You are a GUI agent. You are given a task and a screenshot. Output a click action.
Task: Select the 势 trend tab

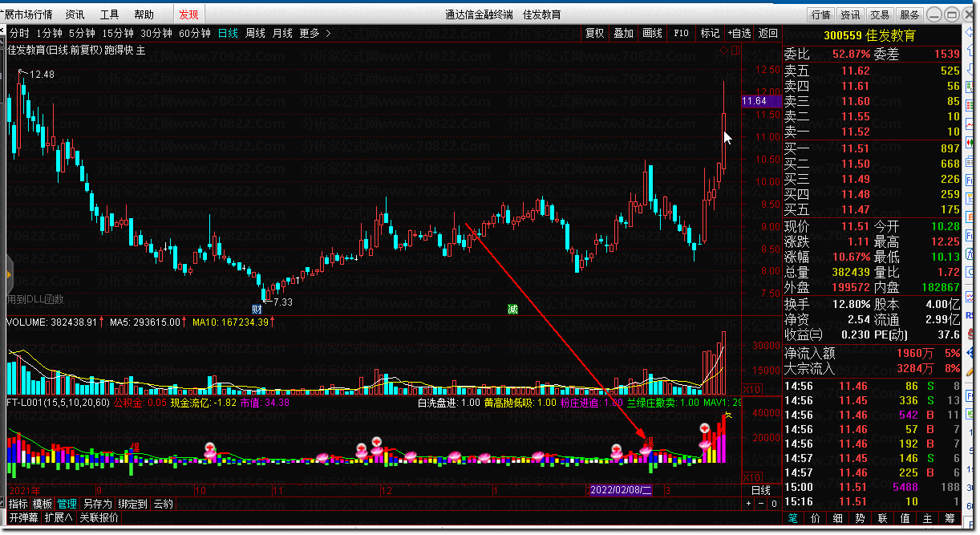(861, 518)
